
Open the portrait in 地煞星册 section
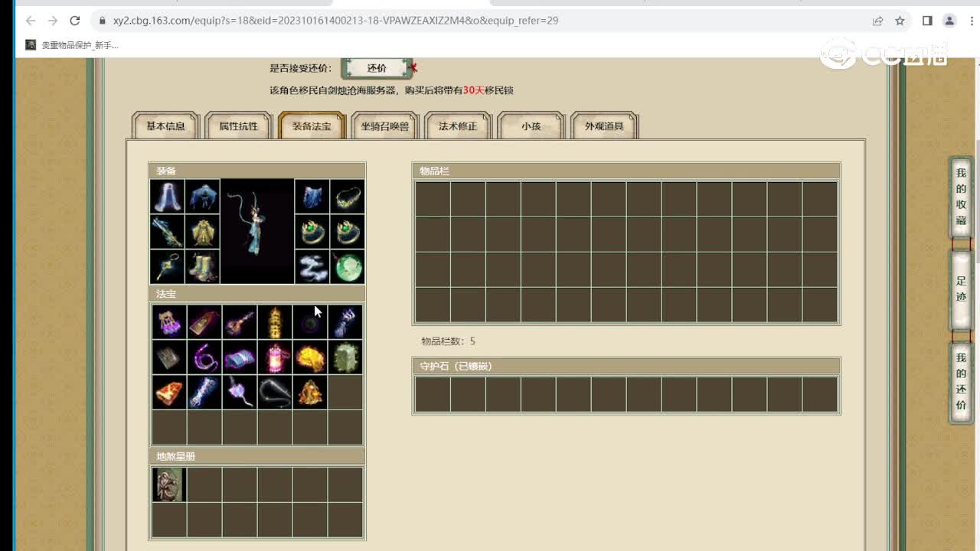pos(169,484)
